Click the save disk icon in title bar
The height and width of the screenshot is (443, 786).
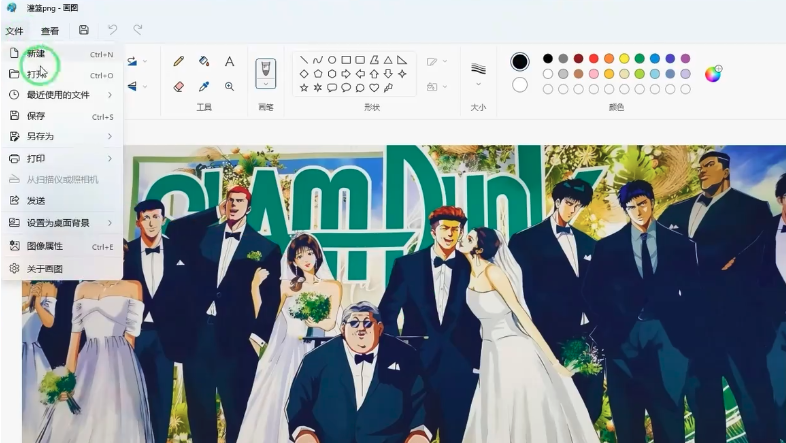click(x=84, y=30)
